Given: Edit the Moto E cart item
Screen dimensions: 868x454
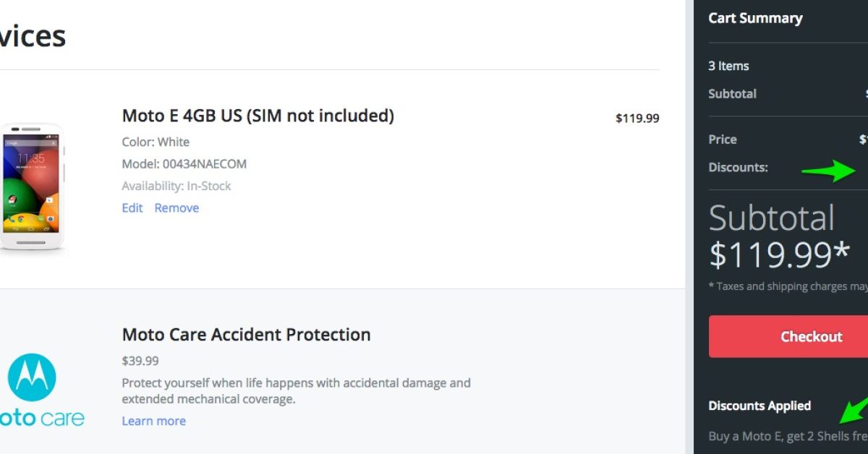Looking at the screenshot, I should 132,208.
